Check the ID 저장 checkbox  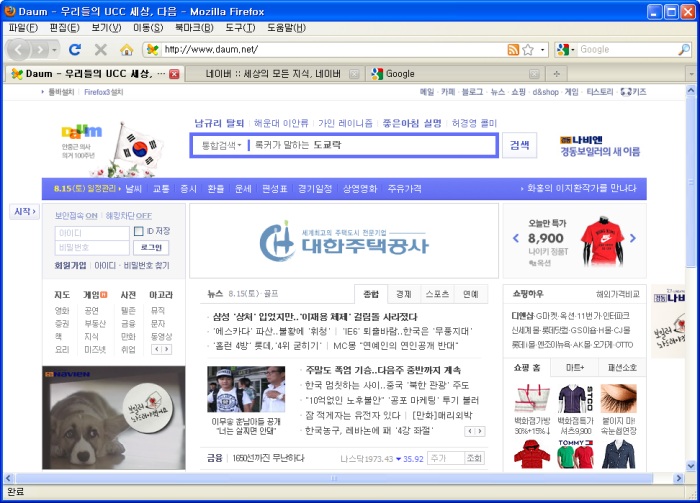click(x=138, y=231)
